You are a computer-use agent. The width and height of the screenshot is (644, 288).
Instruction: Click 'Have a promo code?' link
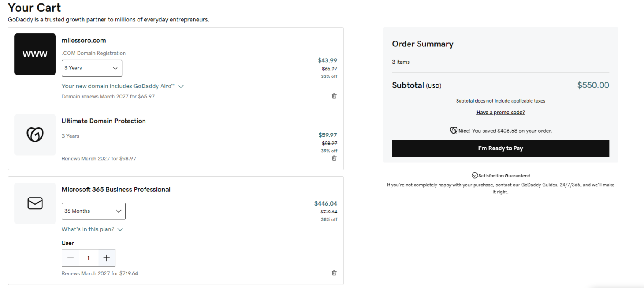click(x=500, y=113)
